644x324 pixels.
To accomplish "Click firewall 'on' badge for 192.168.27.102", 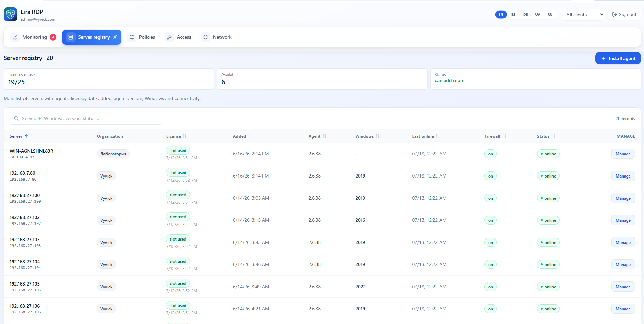I will [490, 220].
